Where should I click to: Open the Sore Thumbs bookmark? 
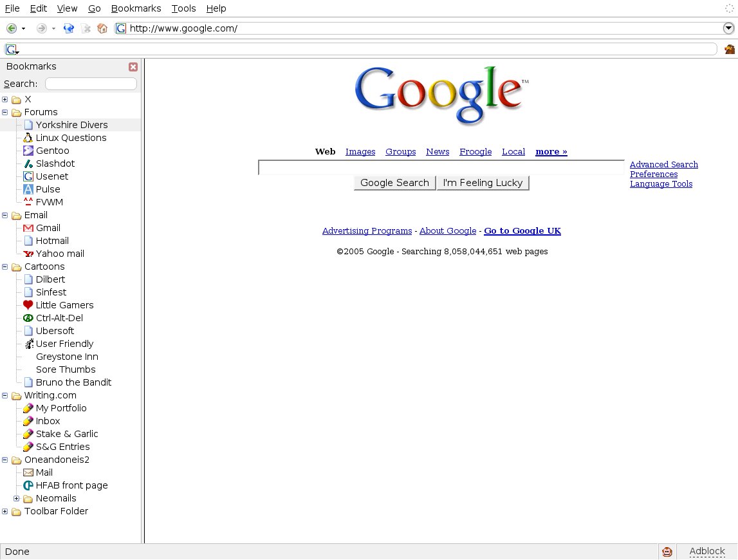point(66,369)
